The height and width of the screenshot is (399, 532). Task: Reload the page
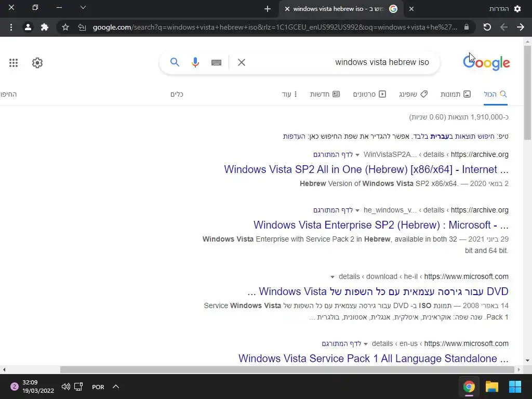[x=487, y=27]
